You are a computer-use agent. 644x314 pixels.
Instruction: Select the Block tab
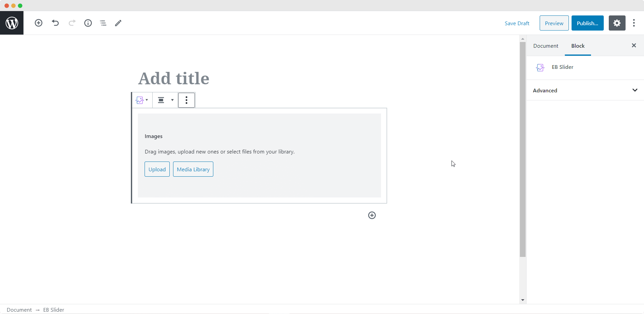pos(578,46)
